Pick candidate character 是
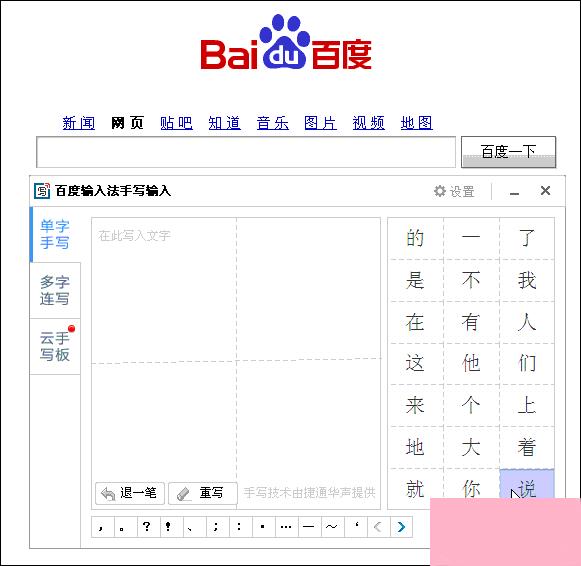This screenshot has height=566, width=581. coord(415,280)
